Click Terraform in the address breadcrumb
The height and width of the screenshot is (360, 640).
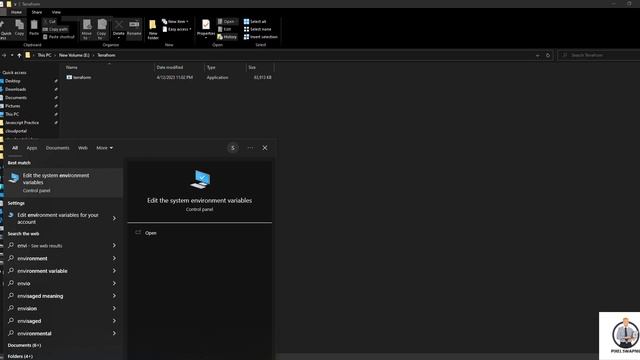(106, 55)
